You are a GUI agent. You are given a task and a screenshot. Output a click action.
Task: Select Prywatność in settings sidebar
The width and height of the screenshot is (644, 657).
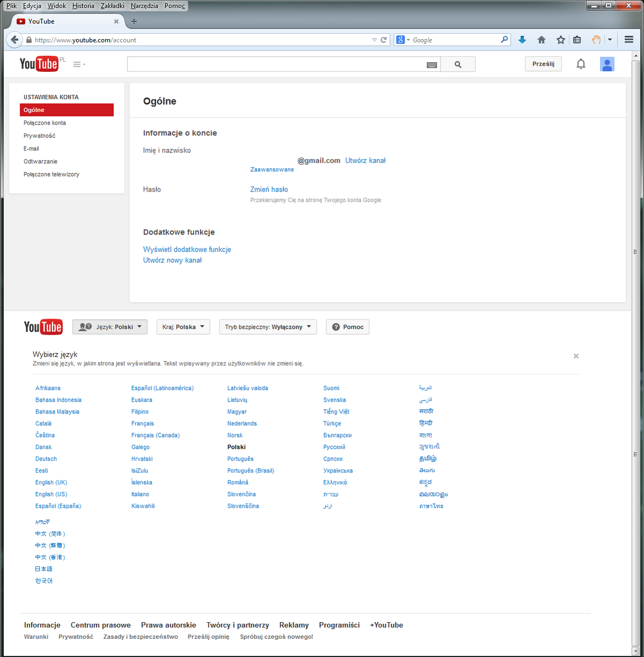(39, 136)
